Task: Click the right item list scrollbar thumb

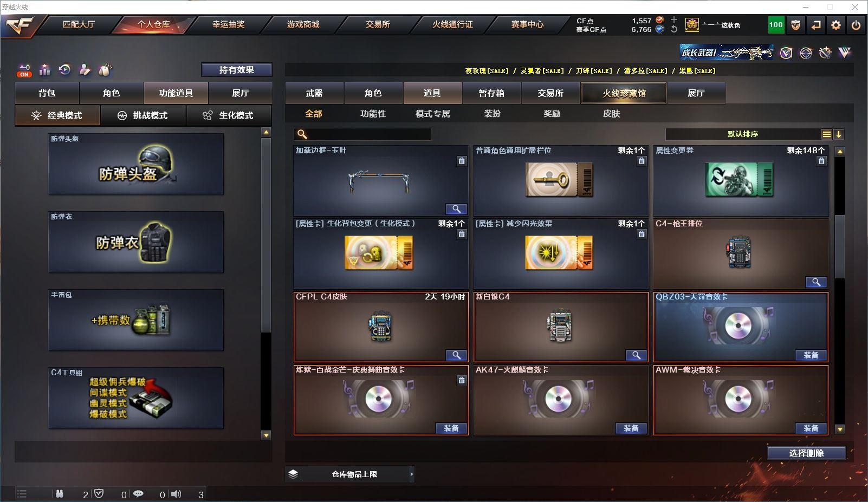Action: (839, 246)
